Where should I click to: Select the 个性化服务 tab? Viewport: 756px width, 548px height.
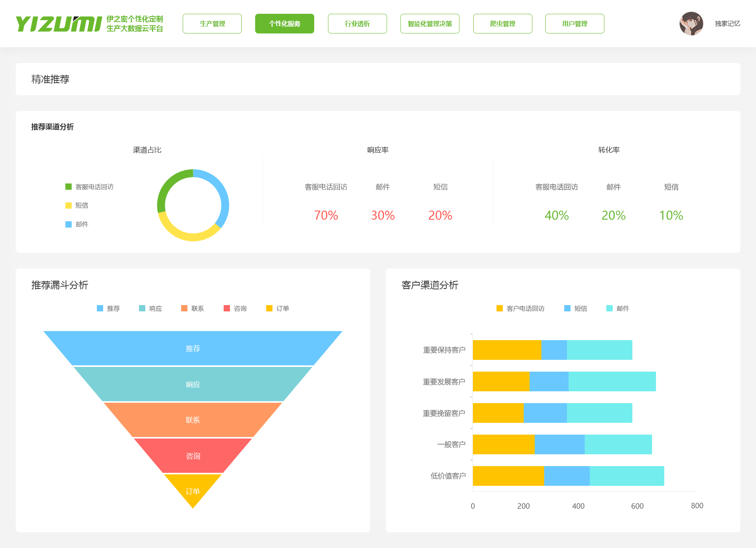point(285,24)
